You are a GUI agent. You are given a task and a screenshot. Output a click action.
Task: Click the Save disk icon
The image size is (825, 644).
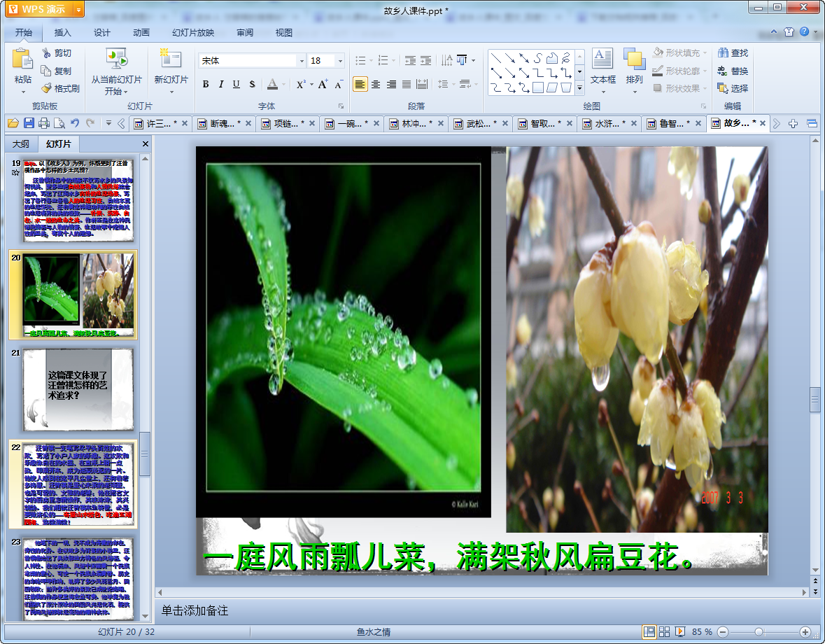coord(29,123)
